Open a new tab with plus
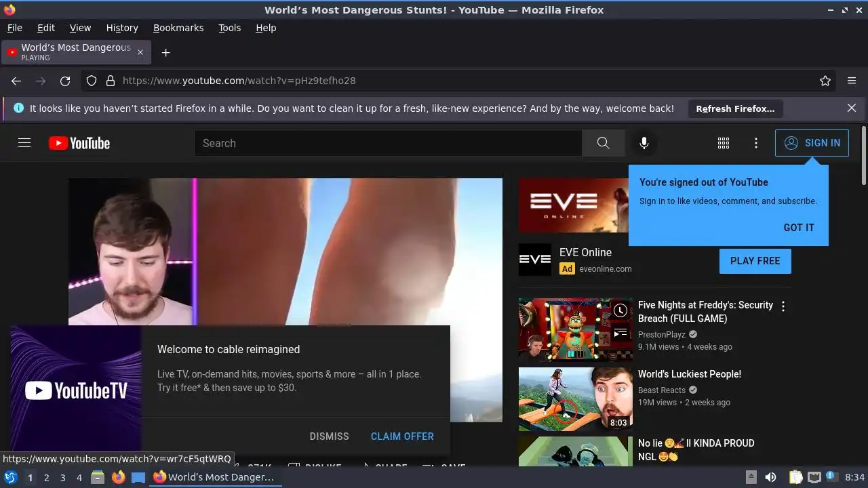Image resolution: width=868 pixels, height=488 pixels. 165,52
